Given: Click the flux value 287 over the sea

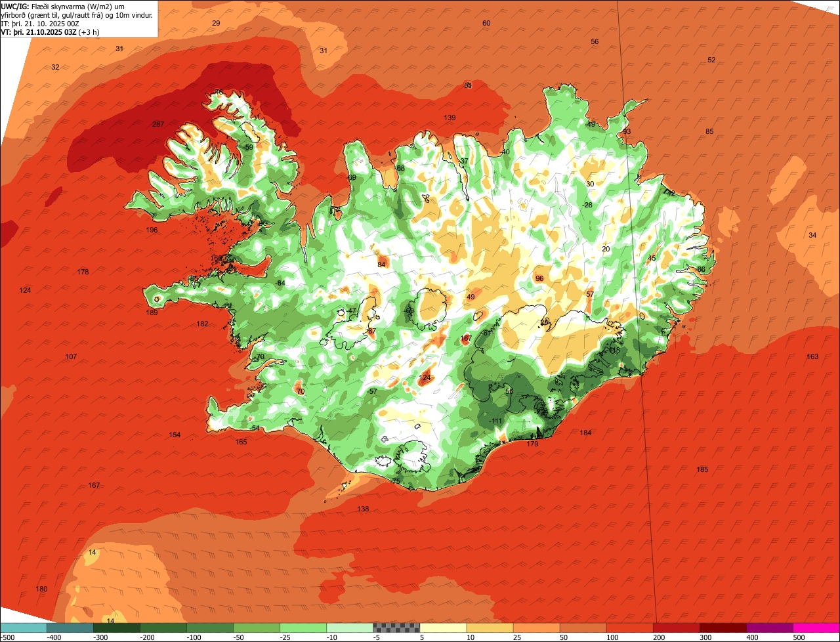Looking at the screenshot, I should pyautogui.click(x=158, y=124).
